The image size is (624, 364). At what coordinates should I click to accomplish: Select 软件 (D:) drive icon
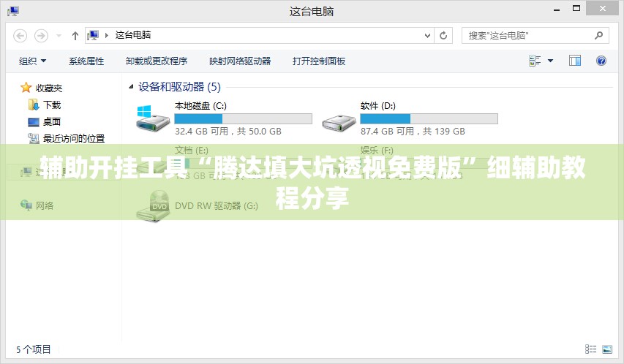click(339, 122)
